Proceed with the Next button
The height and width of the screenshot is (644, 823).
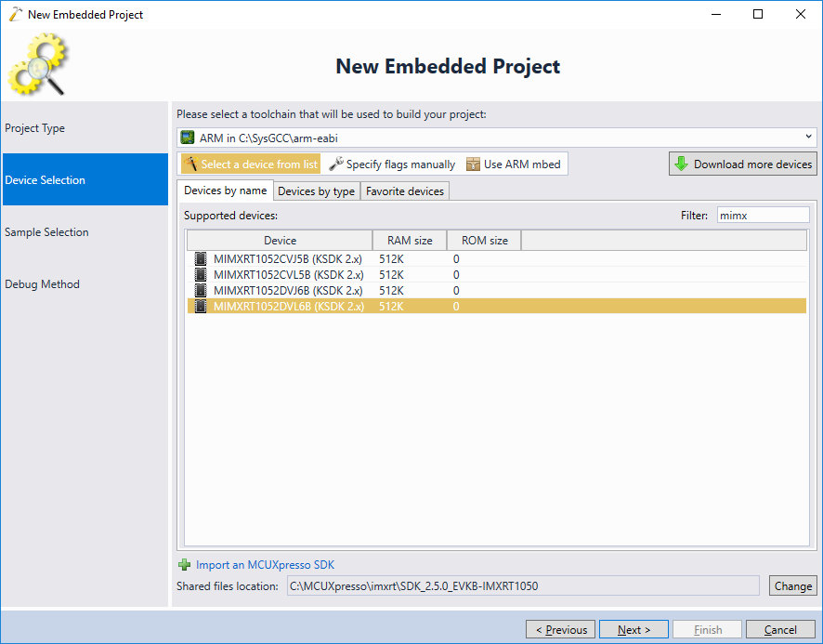point(634,629)
